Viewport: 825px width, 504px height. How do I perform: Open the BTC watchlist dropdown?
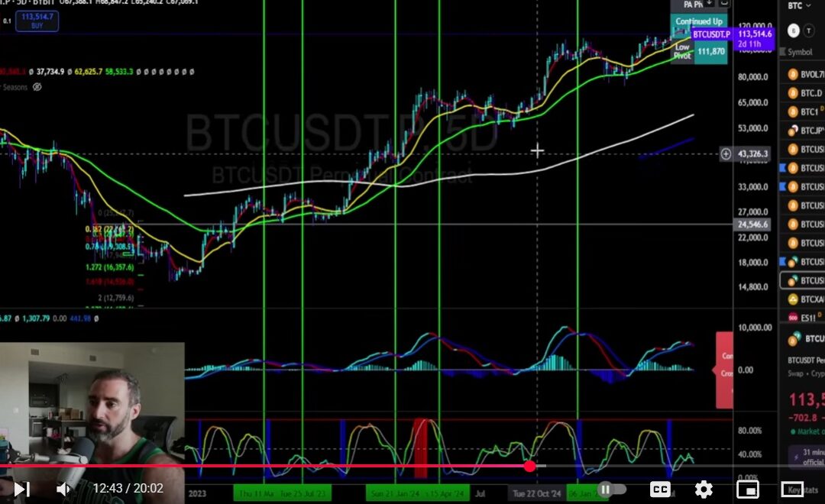[799, 6]
